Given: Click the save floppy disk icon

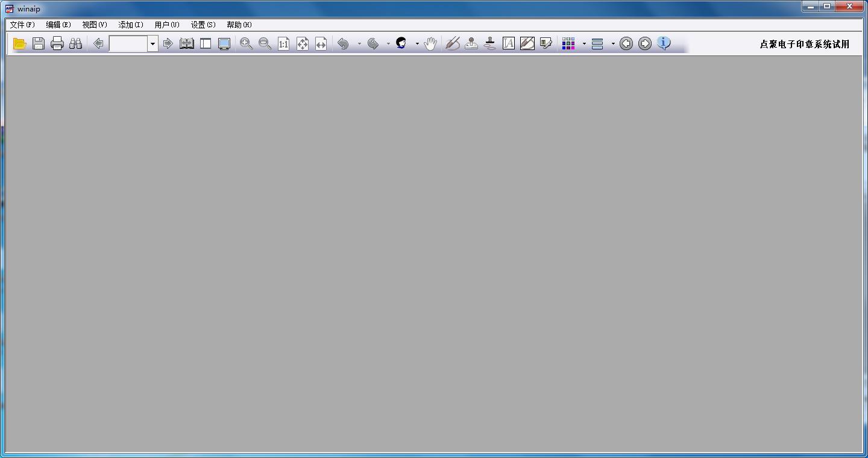Looking at the screenshot, I should (x=39, y=43).
